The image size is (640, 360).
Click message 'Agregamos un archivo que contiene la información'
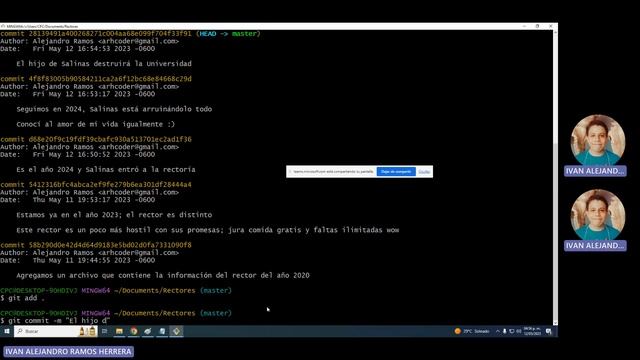pos(163,276)
